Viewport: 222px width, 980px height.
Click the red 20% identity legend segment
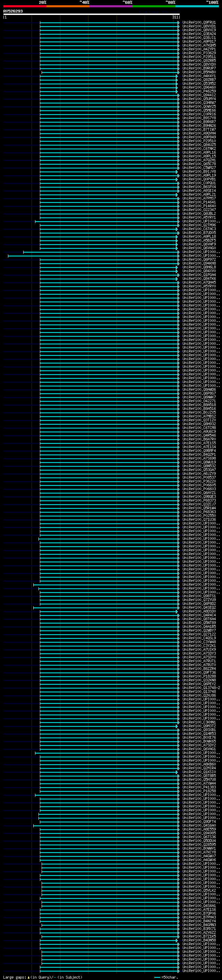click(25, 6)
